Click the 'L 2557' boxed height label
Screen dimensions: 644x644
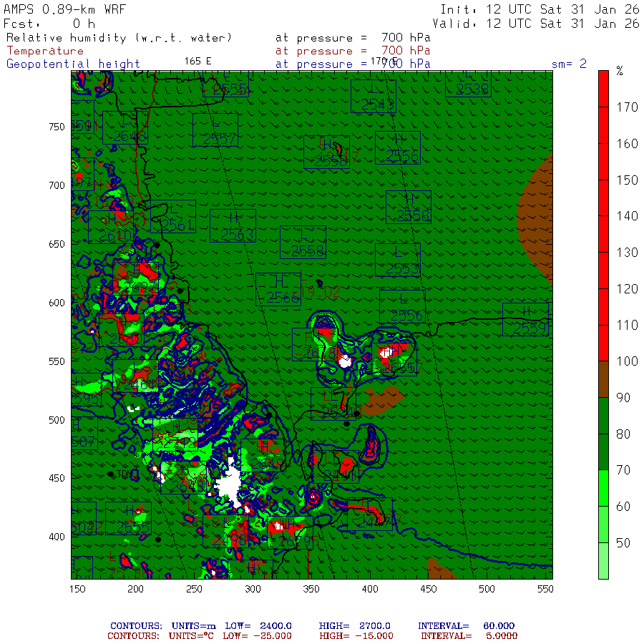tap(215, 130)
